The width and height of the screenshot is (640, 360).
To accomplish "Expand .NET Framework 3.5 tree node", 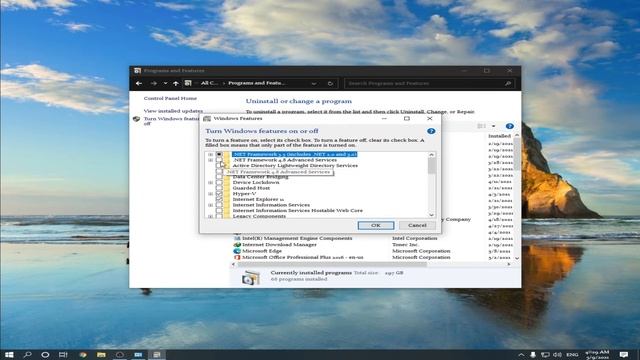I will 211,154.
